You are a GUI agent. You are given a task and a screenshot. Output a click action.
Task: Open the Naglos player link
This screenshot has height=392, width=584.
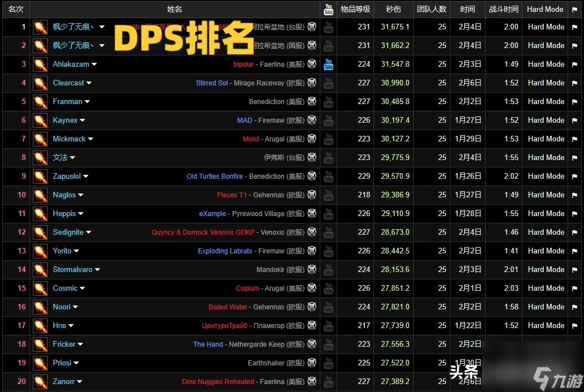64,195
